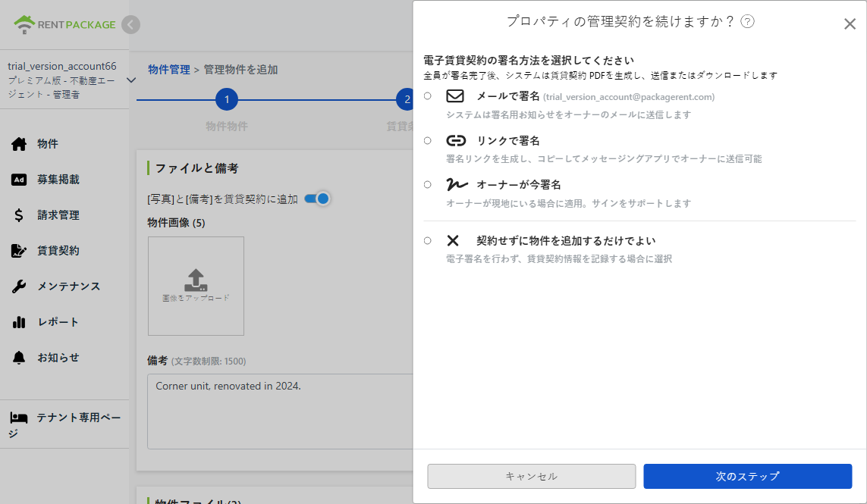This screenshot has height=504, width=867.
Task: Click the bell icon beside お知らせ
Action: [19, 358]
